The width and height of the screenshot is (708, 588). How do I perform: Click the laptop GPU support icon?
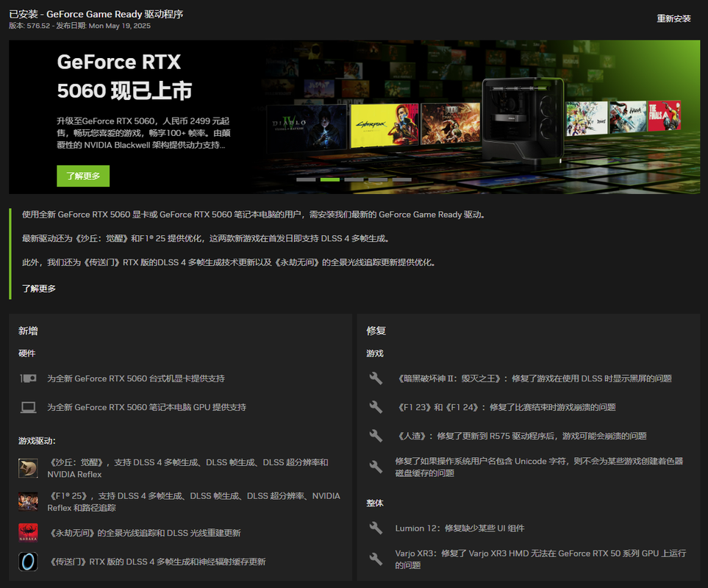pos(28,407)
